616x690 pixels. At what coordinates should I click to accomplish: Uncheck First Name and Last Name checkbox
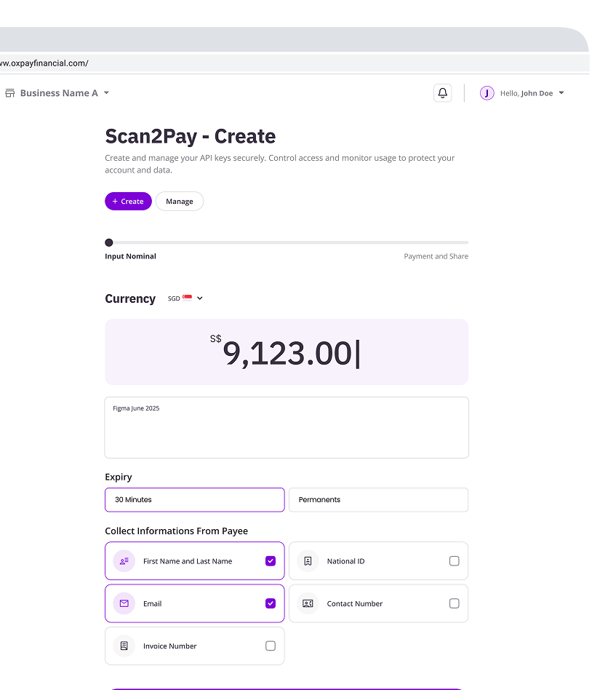pyautogui.click(x=271, y=561)
